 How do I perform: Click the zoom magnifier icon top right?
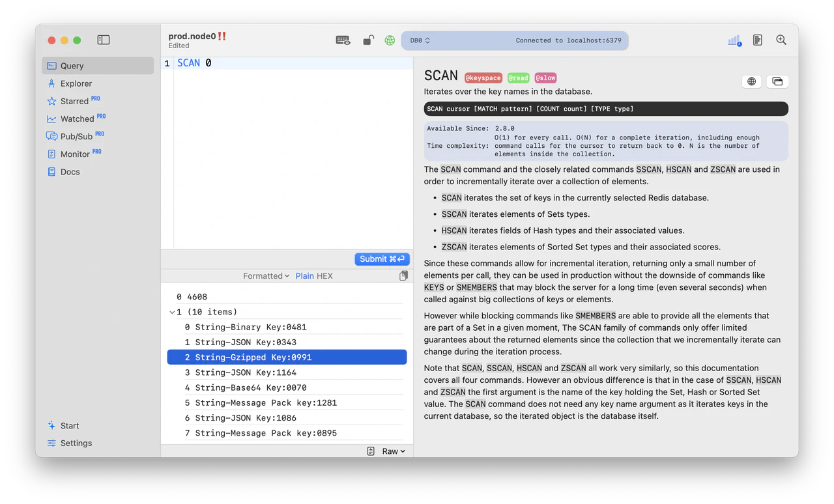tap(781, 40)
